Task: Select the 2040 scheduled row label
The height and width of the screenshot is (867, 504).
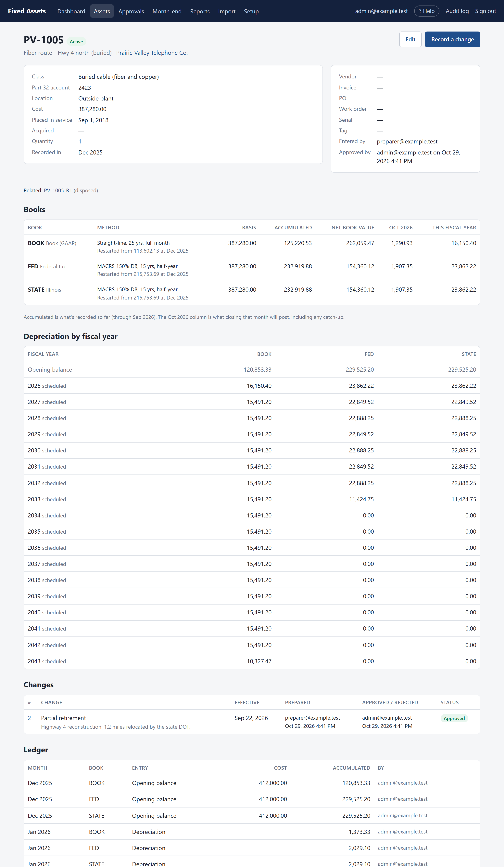Action: [47, 612]
